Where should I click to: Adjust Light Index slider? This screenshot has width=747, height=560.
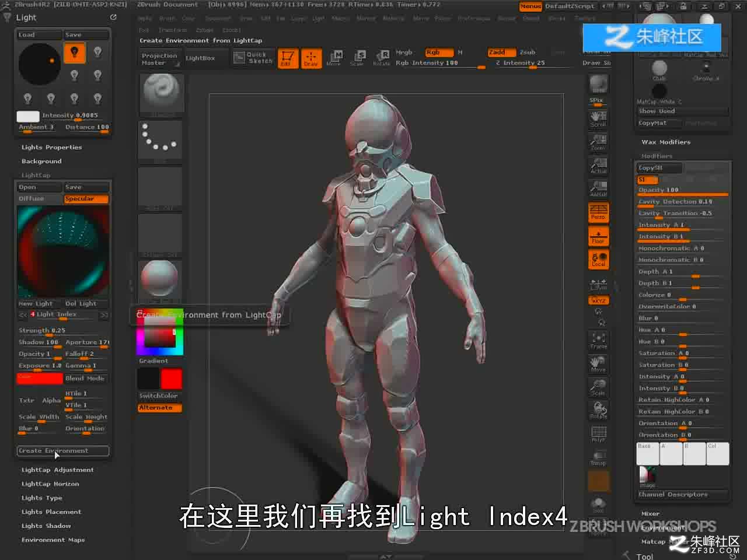pos(63,315)
